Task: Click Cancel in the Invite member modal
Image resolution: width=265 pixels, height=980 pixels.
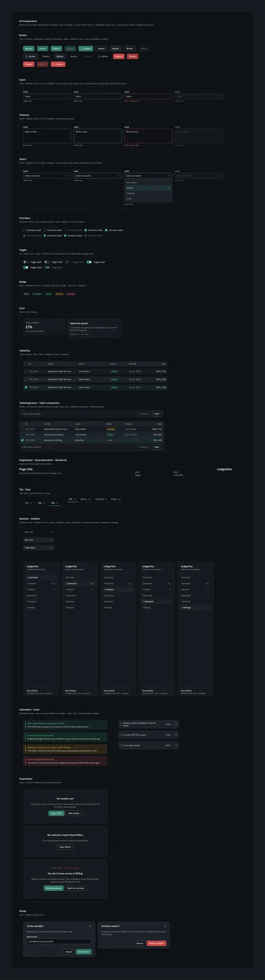Action: (69, 952)
